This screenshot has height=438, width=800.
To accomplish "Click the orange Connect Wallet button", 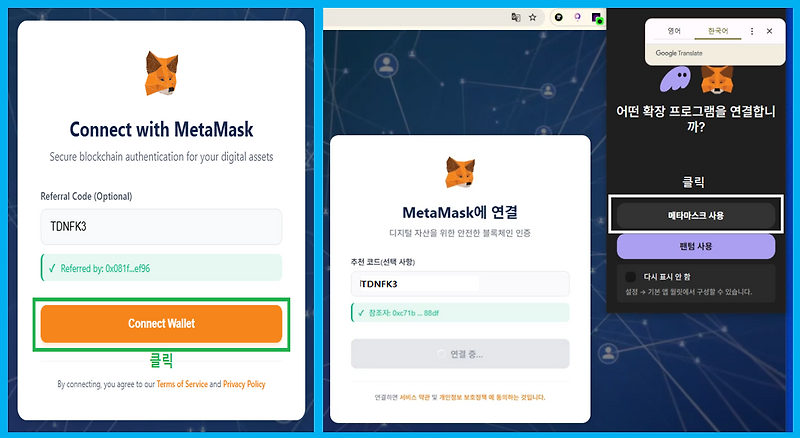I will point(161,324).
